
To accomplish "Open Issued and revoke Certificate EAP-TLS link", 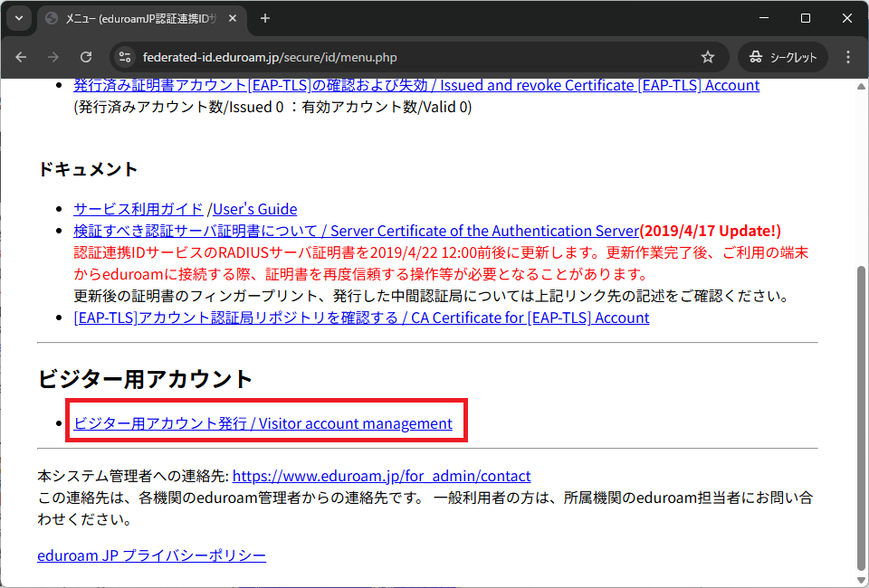I will pos(416,85).
